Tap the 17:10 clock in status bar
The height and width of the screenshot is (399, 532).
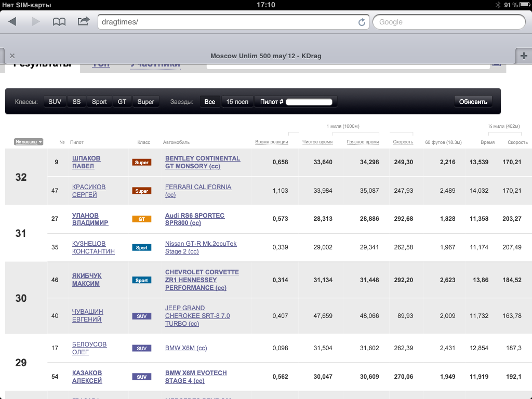[x=265, y=5]
